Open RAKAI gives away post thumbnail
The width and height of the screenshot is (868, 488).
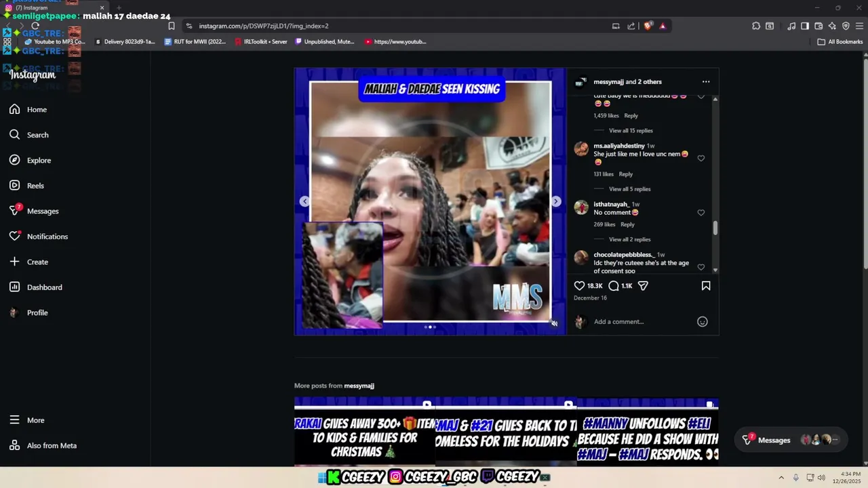click(x=365, y=432)
